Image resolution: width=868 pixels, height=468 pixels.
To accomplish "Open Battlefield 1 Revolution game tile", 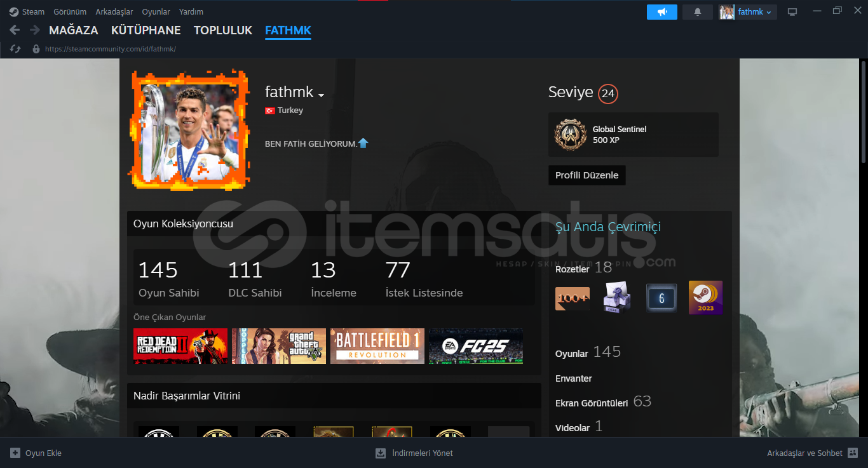I will coord(377,346).
